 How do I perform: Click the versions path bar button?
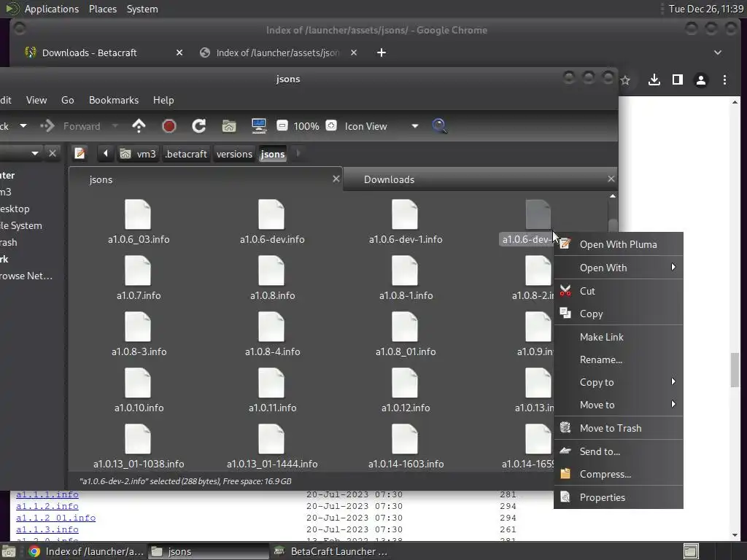pyautogui.click(x=234, y=154)
